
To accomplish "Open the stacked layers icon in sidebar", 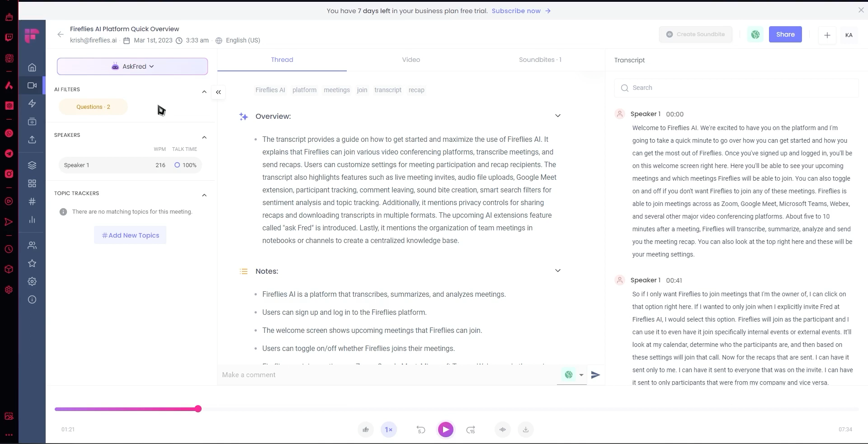I will [x=32, y=165].
